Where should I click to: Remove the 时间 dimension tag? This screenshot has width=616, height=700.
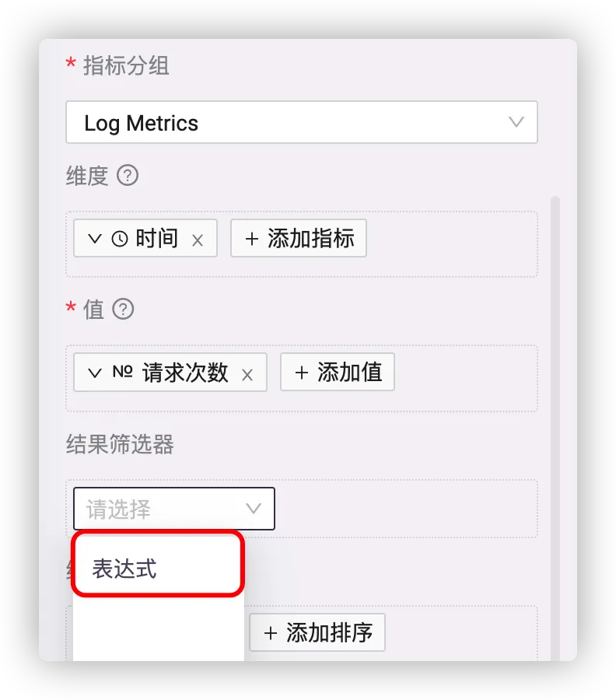pyautogui.click(x=198, y=240)
